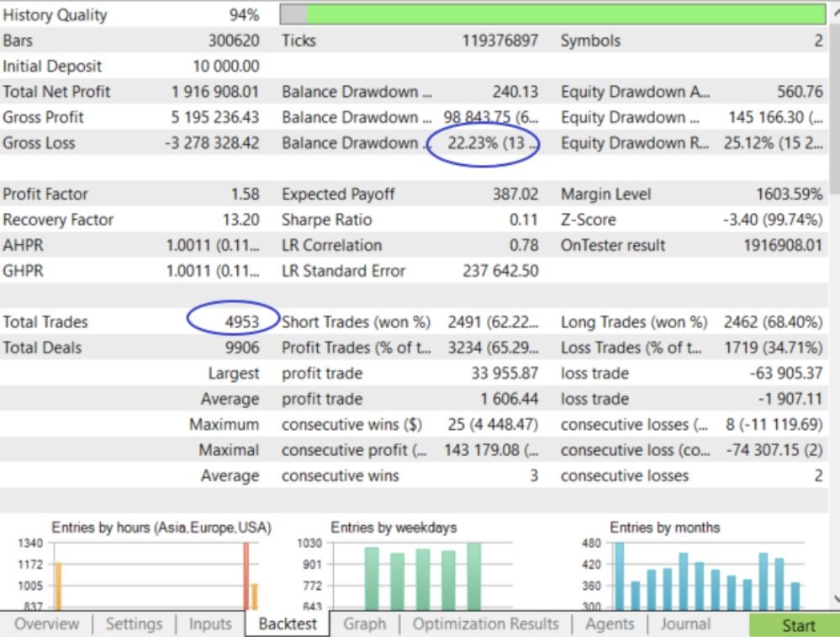Click the Ticks value 119376897

(x=500, y=40)
